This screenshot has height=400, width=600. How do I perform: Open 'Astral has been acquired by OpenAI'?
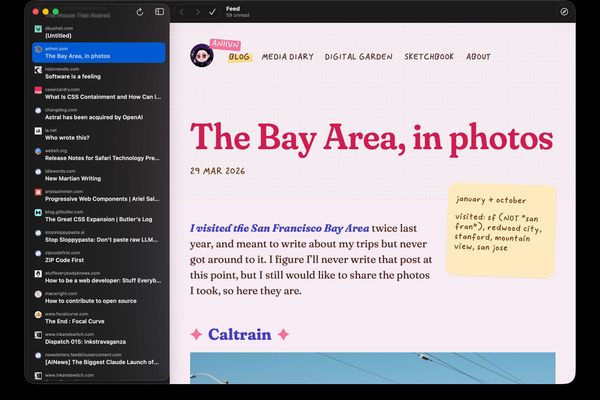click(99, 114)
